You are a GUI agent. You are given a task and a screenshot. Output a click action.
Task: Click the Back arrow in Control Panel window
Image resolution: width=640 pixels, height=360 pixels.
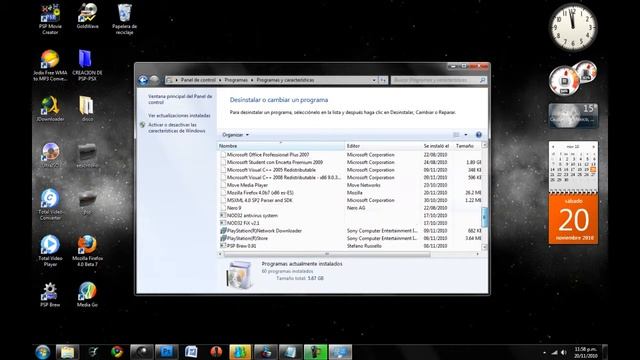click(143, 80)
